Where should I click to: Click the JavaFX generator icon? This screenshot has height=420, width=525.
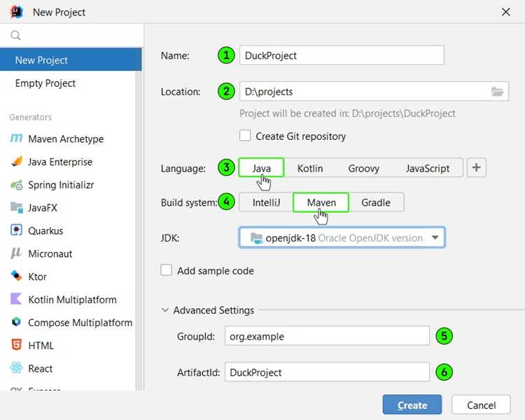click(16, 208)
